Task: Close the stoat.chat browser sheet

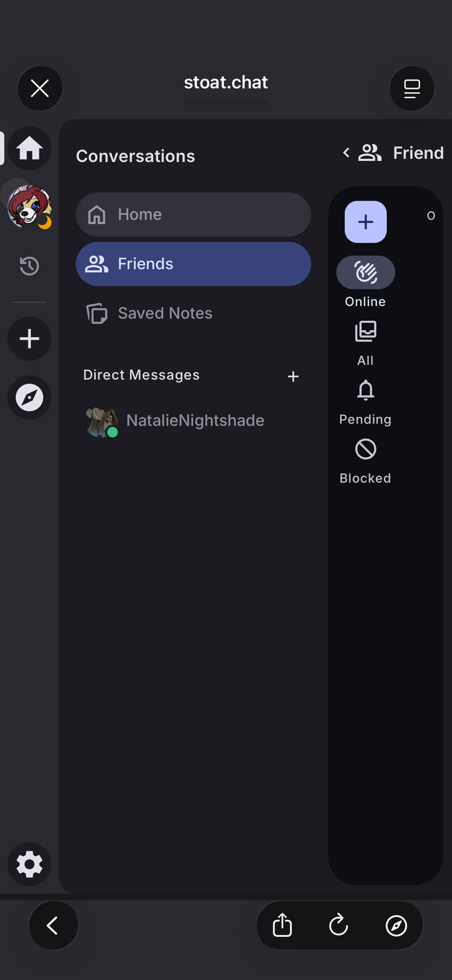Action: (x=40, y=89)
